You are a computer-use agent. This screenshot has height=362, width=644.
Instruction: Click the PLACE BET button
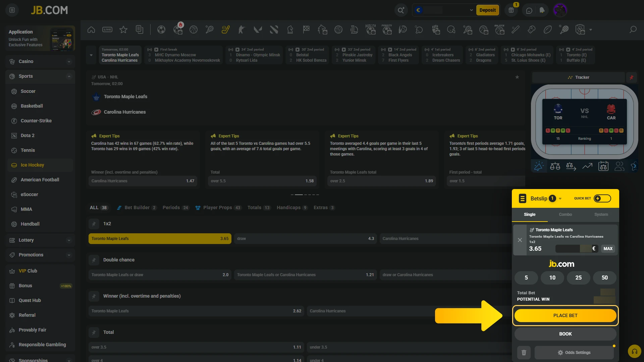coord(566,315)
